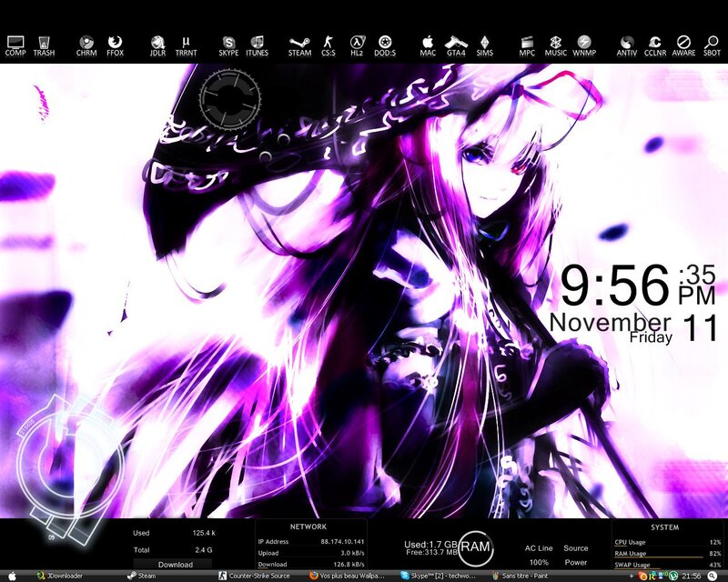Click 'Used:1.7 GB' RAM text
The image size is (728, 582).
(x=430, y=545)
